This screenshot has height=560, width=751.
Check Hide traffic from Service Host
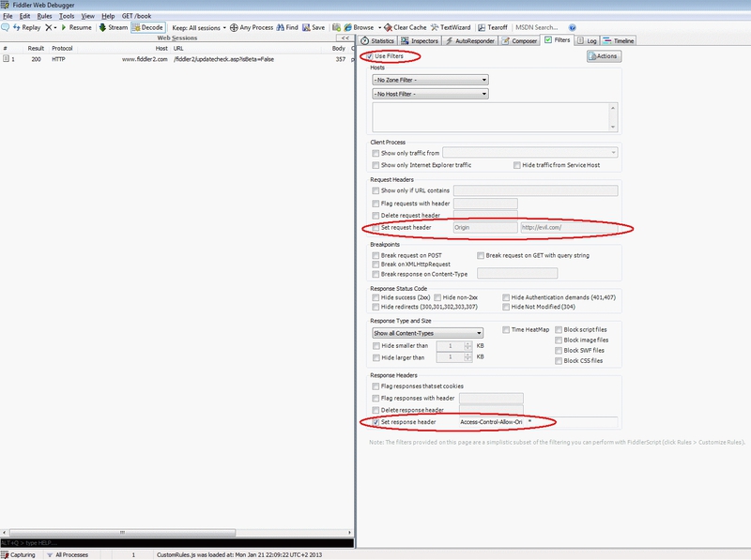pyautogui.click(x=517, y=166)
